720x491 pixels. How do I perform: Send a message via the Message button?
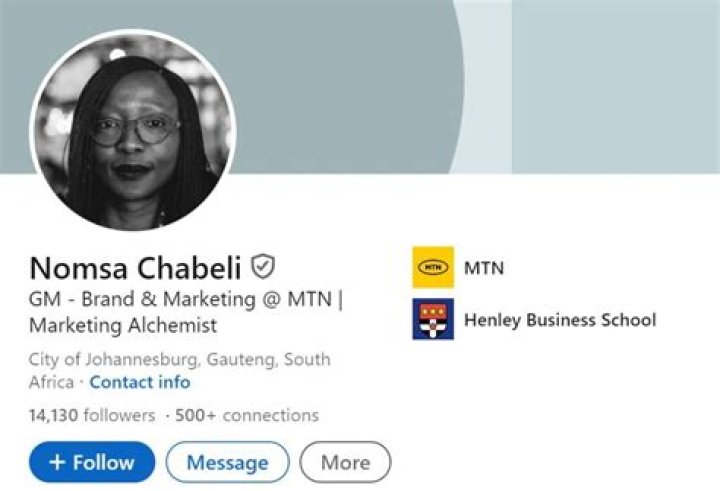(x=227, y=463)
